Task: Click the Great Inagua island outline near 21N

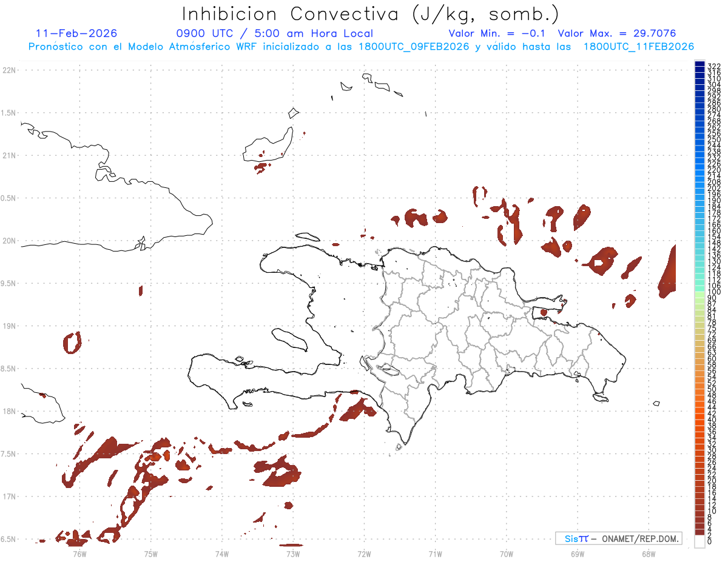Action: coord(268,145)
